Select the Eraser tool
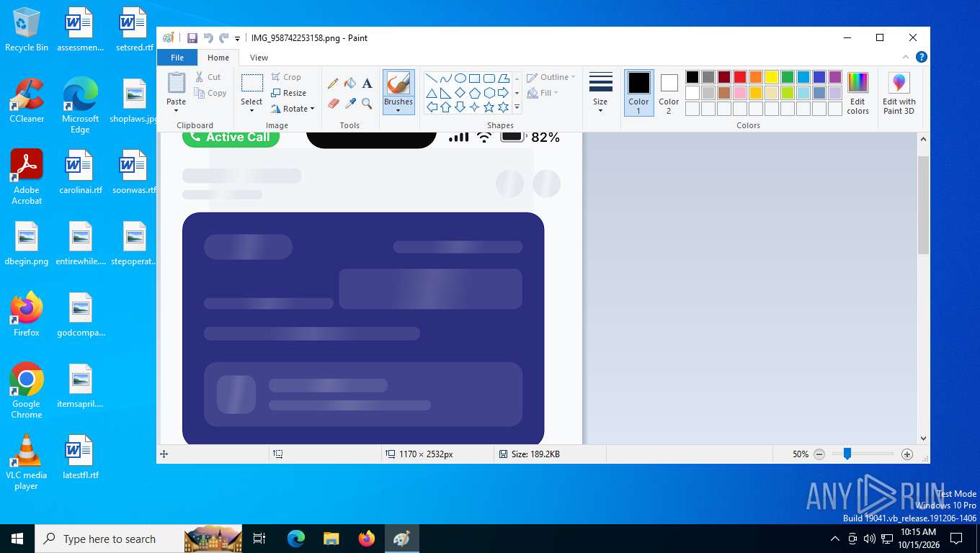The width and height of the screenshot is (980, 553). (x=333, y=104)
